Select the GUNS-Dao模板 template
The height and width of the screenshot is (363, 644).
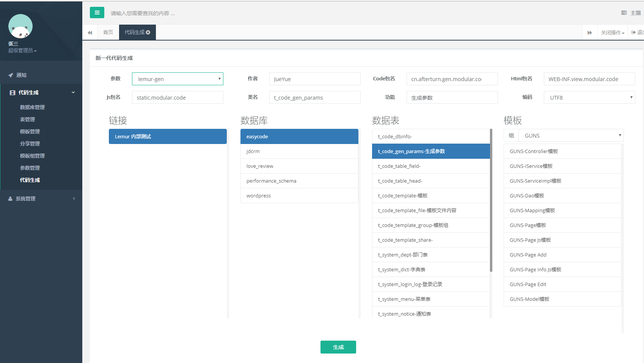click(562, 196)
